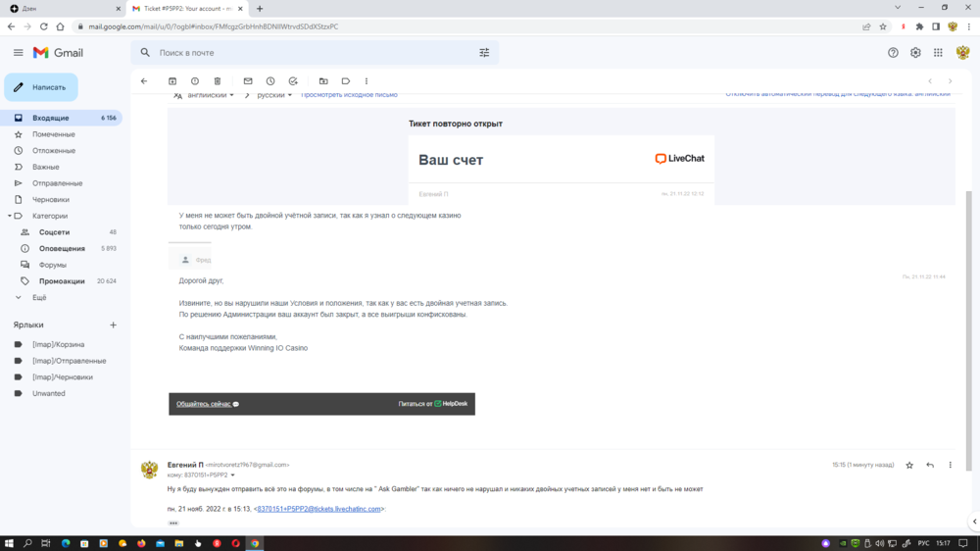This screenshot has height=551, width=980.
Task: Snooze the email with the clock icon
Action: pos(270,81)
